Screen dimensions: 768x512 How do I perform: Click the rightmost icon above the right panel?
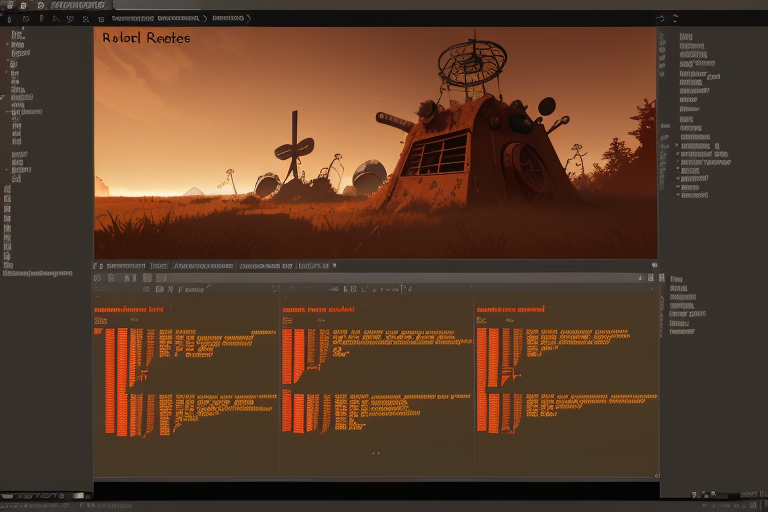click(675, 17)
